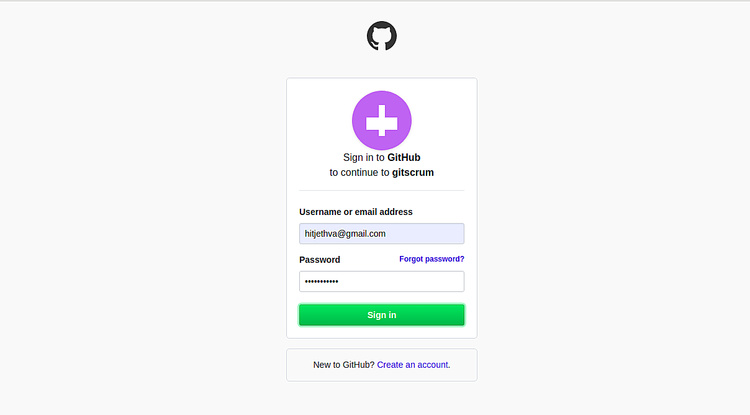Focus the Password input field

pyautogui.click(x=381, y=282)
